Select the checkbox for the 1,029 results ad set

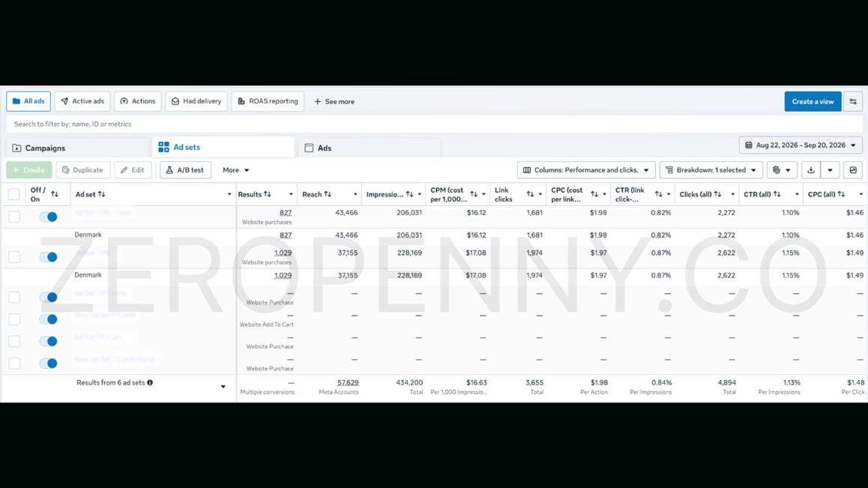[x=13, y=257]
